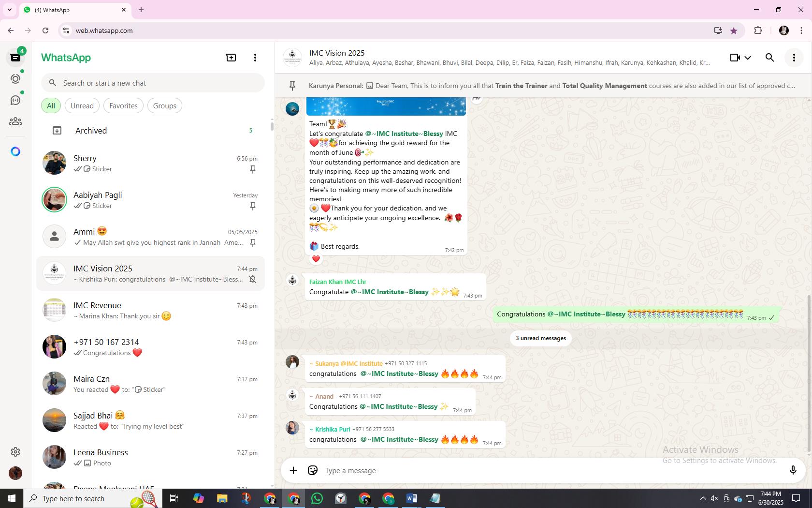
Task: Open the Communities icon in left sidebar
Action: [x=15, y=121]
